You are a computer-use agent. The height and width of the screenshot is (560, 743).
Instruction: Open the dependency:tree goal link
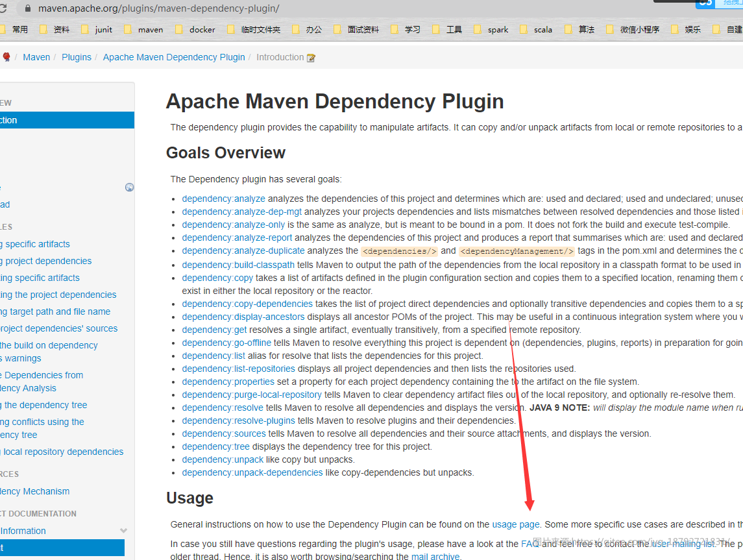point(215,447)
